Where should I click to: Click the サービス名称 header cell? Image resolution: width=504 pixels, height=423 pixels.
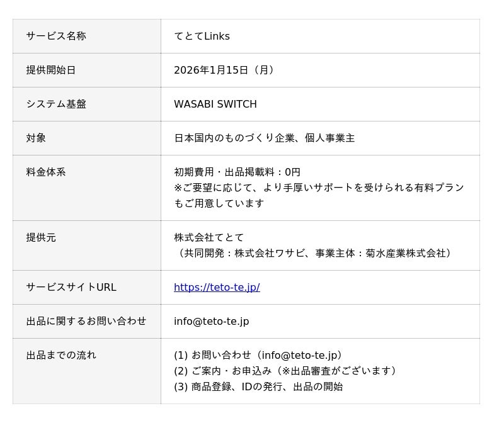56,37
